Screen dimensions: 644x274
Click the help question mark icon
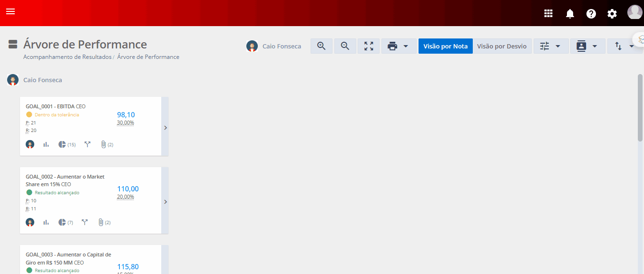click(x=591, y=14)
